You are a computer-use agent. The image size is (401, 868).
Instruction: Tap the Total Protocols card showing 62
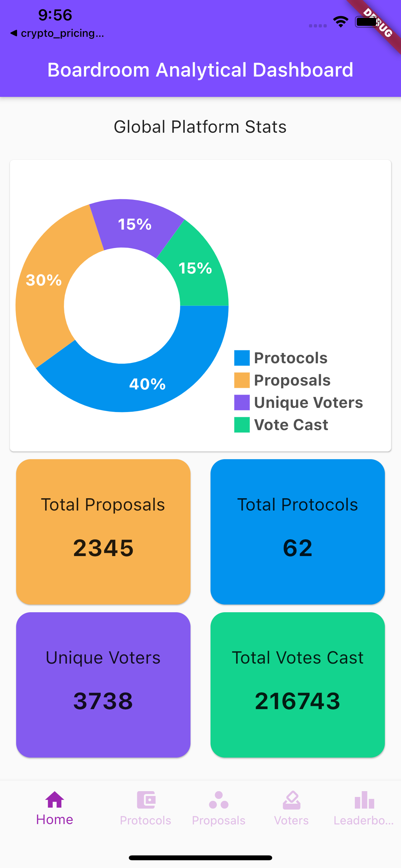coord(298,532)
